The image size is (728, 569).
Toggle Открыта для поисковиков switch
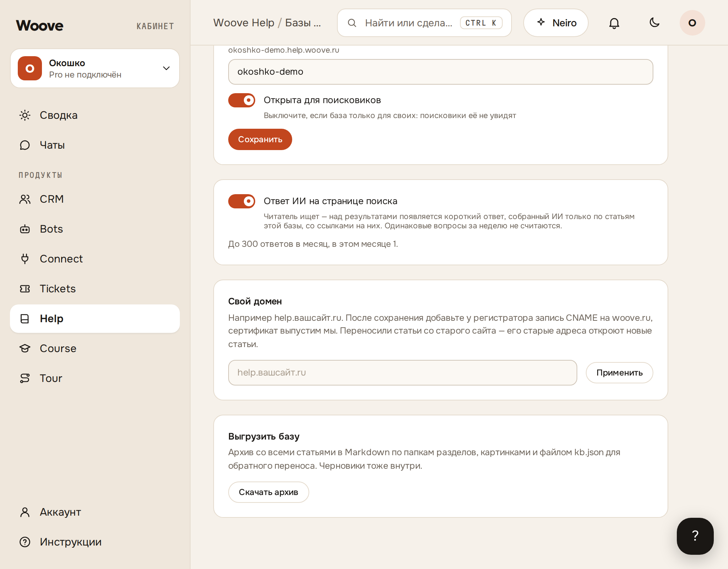coord(242,100)
